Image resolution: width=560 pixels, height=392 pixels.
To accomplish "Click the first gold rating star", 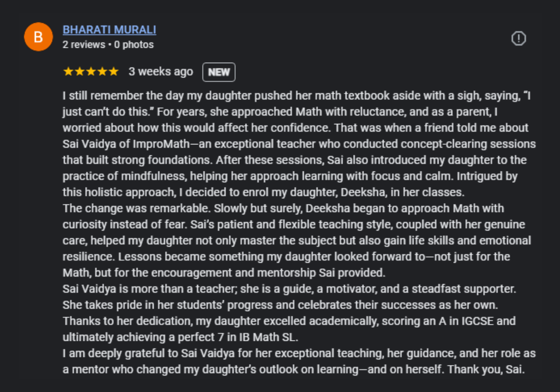I will (68, 71).
